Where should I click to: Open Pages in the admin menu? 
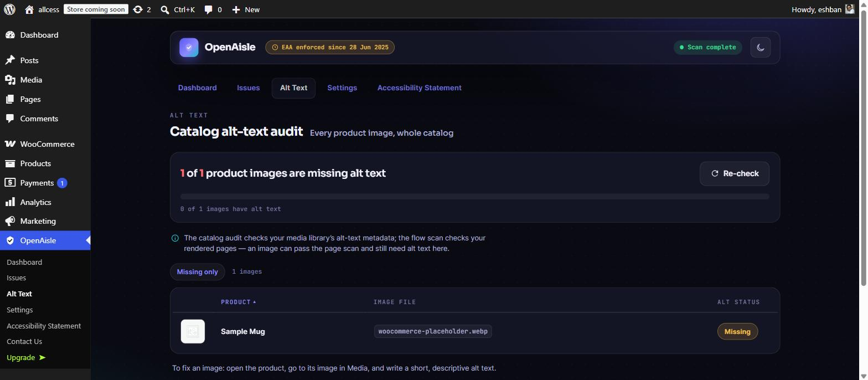pyautogui.click(x=30, y=99)
